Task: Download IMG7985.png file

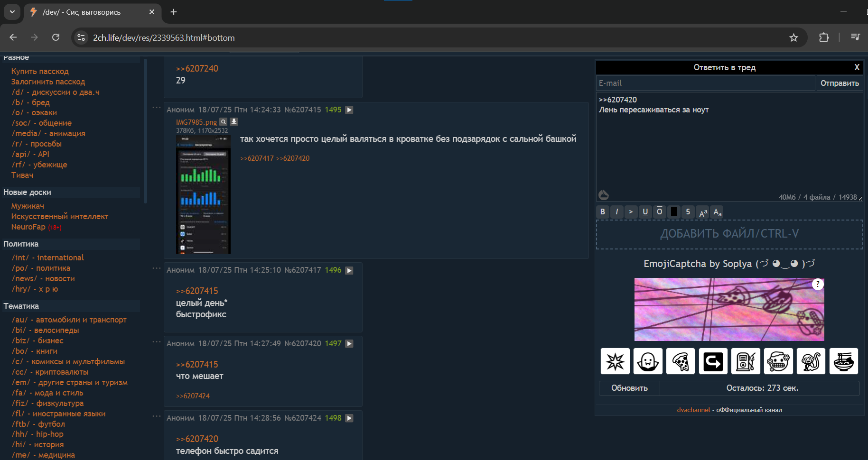Action: [233, 122]
